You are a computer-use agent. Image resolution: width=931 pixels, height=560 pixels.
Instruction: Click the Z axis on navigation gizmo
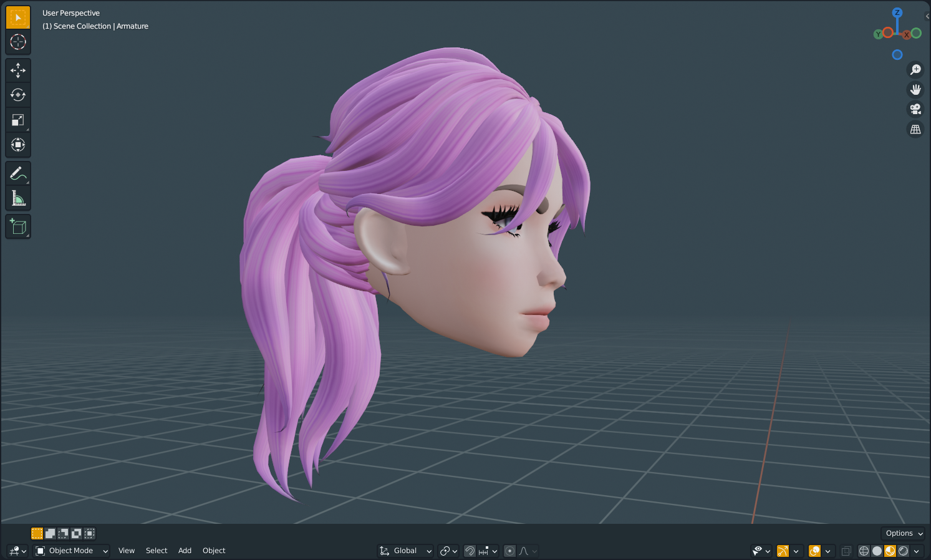coord(897,12)
